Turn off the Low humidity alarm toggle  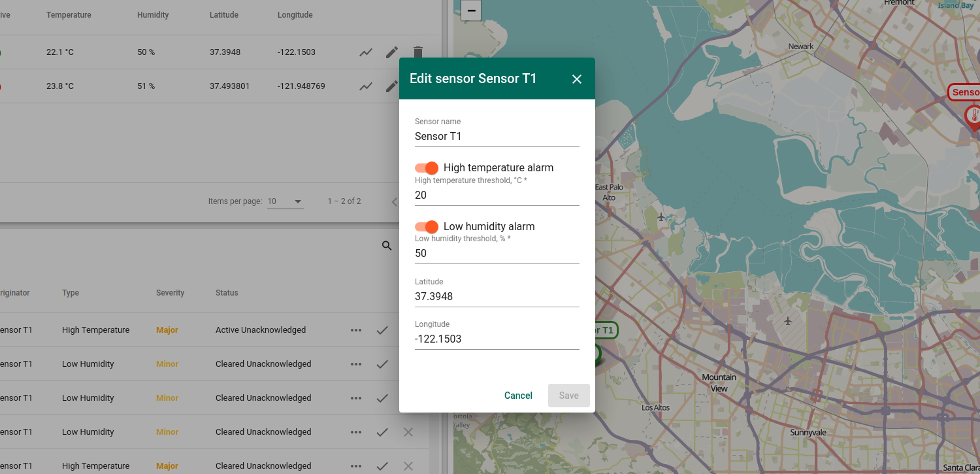(x=427, y=226)
